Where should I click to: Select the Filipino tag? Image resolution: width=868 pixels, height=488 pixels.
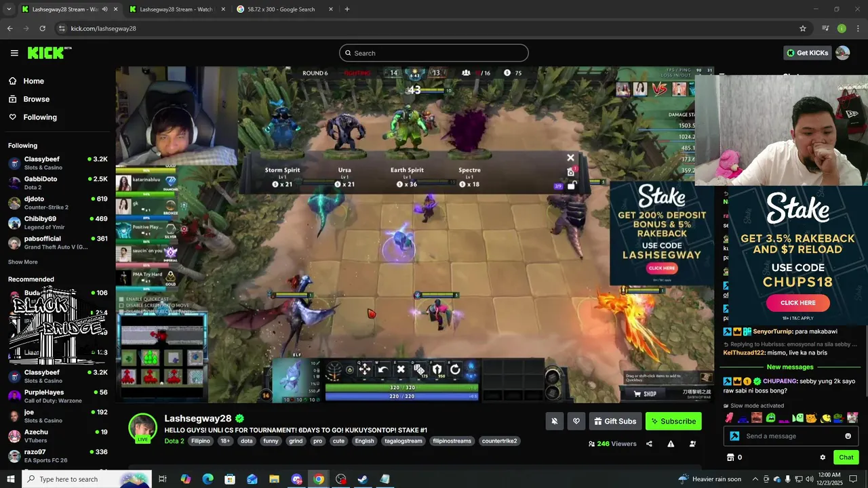[200, 441]
